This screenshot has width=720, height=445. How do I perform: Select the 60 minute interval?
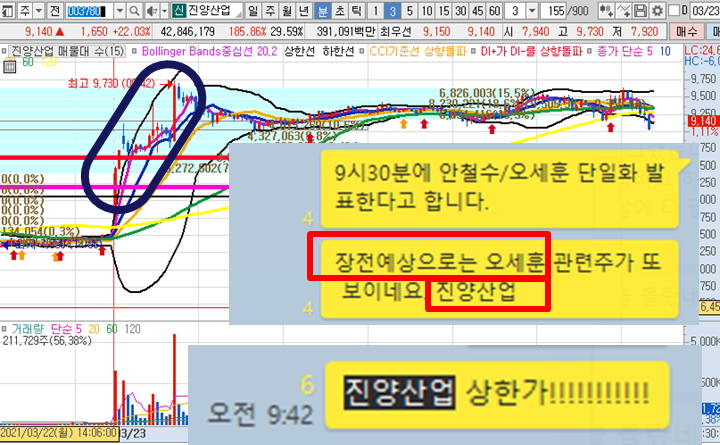(x=495, y=10)
